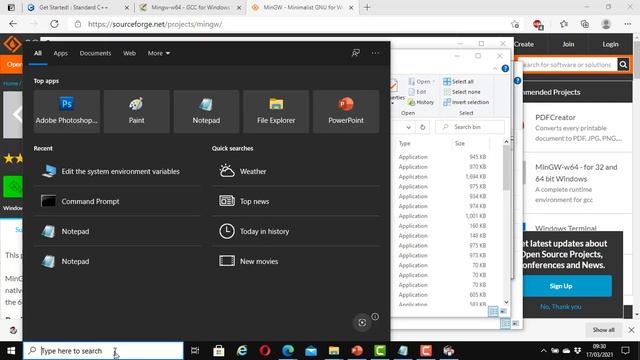Click the Type here to search box
Image resolution: width=640 pixels, height=360 pixels.
(x=103, y=351)
